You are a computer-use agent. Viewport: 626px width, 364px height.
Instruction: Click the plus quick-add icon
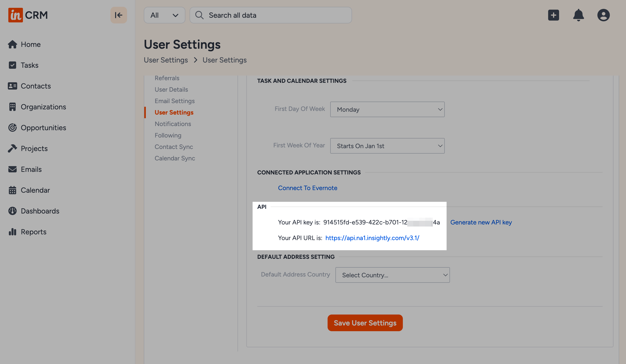tap(553, 15)
